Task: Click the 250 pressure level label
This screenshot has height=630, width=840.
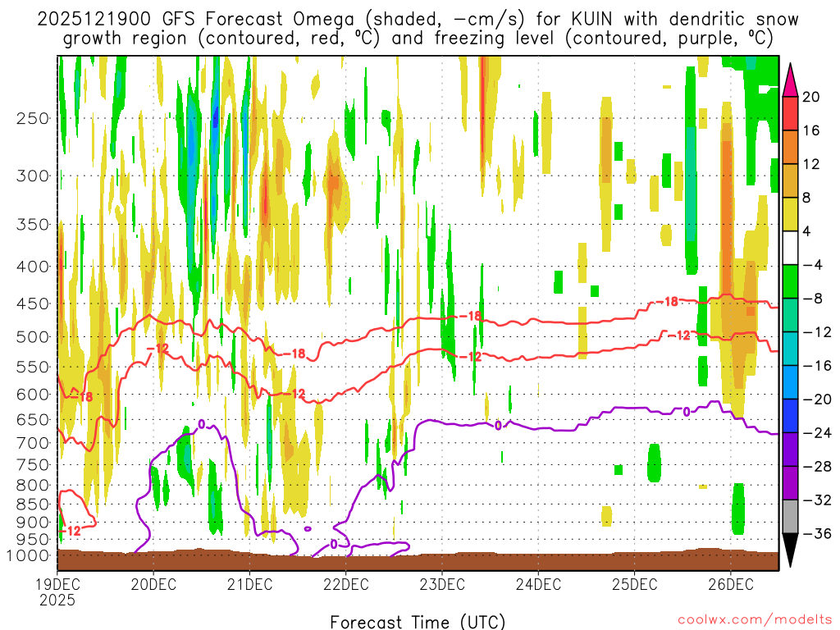Action: click(x=33, y=118)
